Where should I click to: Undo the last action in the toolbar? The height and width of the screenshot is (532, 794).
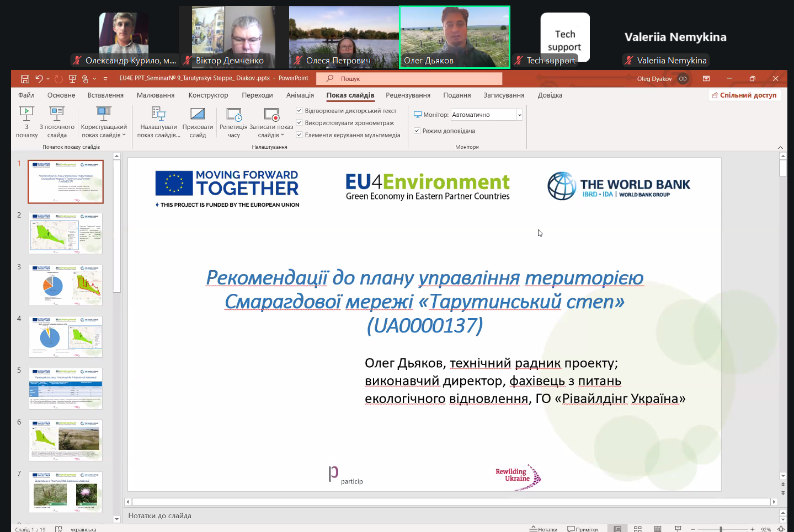[x=39, y=79]
